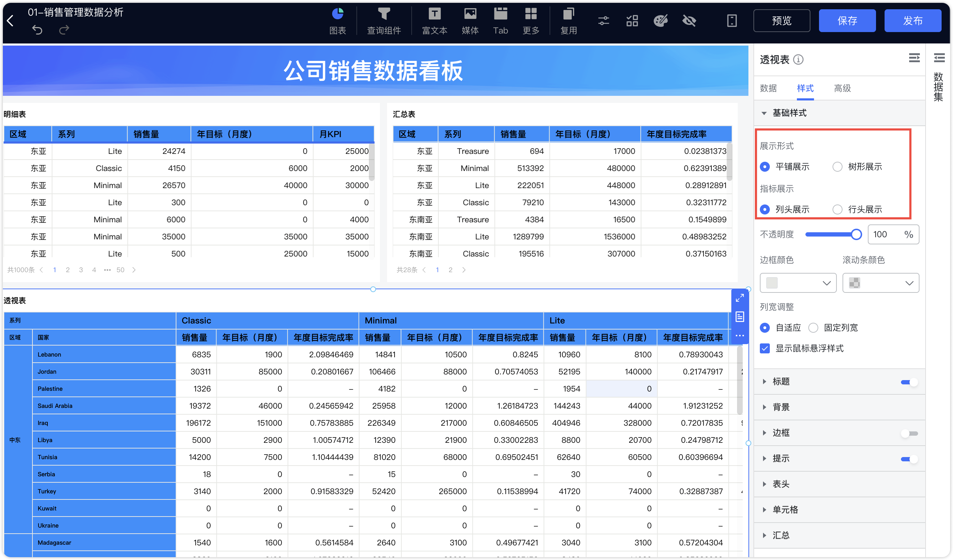The width and height of the screenshot is (953, 560).
Task: Insert a 富文本 rich text block
Action: coord(434,21)
